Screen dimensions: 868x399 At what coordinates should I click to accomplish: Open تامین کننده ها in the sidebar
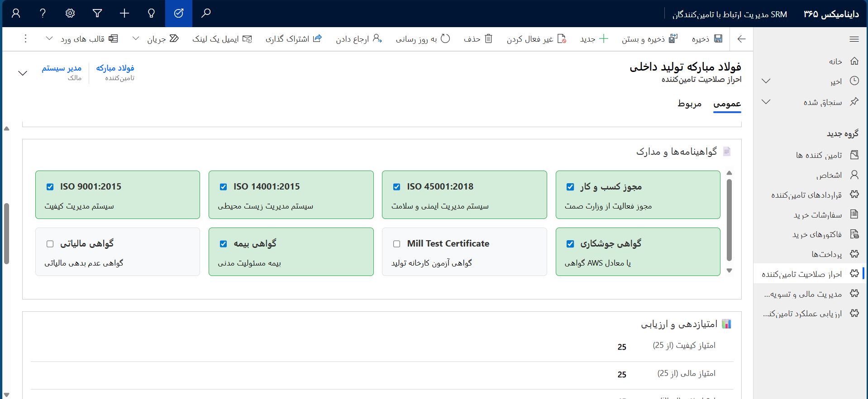point(819,155)
